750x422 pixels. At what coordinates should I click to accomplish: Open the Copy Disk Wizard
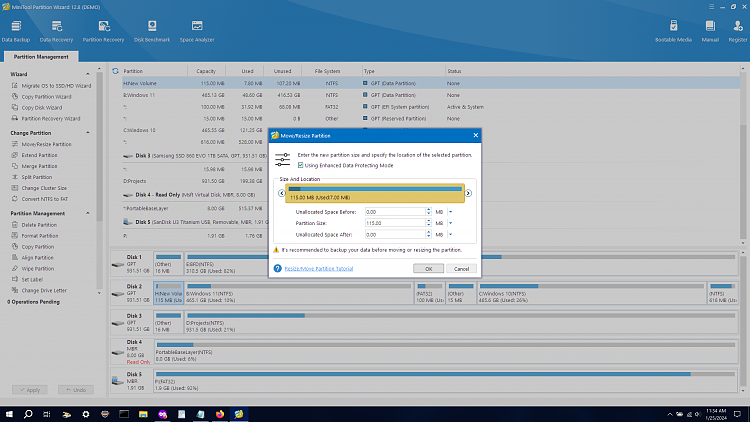[x=37, y=108]
